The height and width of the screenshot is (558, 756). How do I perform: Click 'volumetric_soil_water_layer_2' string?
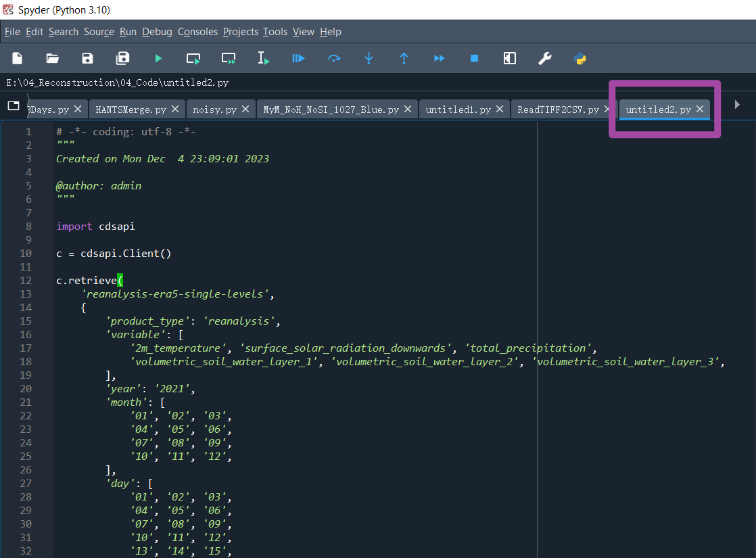coord(424,362)
